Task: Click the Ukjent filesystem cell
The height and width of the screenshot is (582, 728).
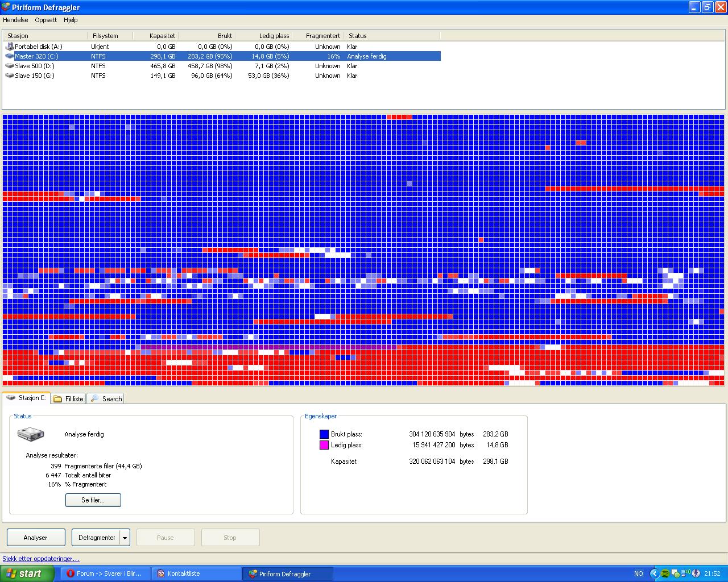Action: point(100,47)
